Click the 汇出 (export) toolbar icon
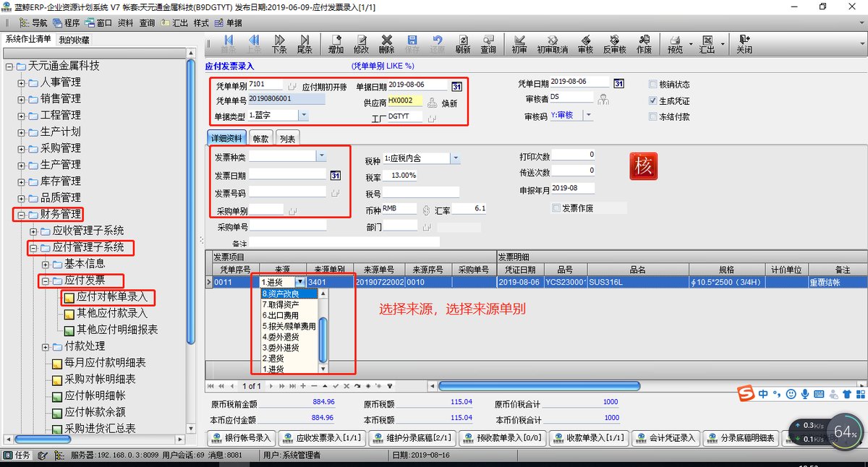Screen dimensions: 868x467 tap(707, 44)
